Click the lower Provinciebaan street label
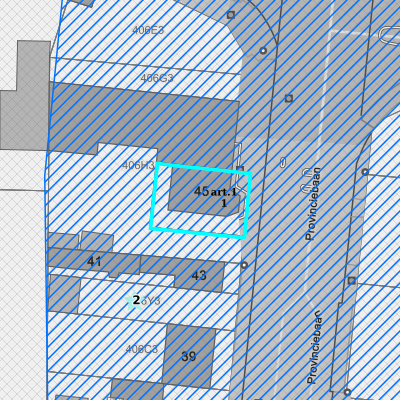This screenshot has height=400, width=400. (314, 347)
